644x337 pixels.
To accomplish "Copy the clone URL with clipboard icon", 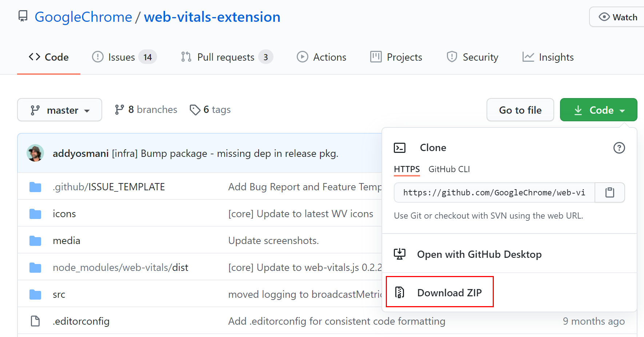I will click(609, 192).
